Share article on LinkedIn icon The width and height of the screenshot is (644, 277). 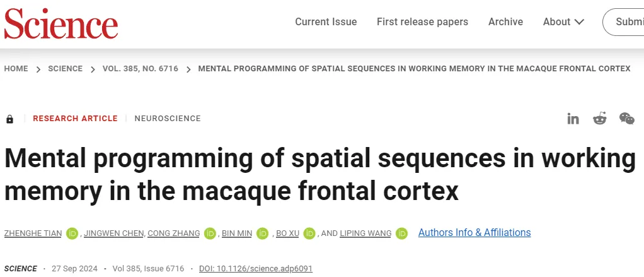pos(573,119)
